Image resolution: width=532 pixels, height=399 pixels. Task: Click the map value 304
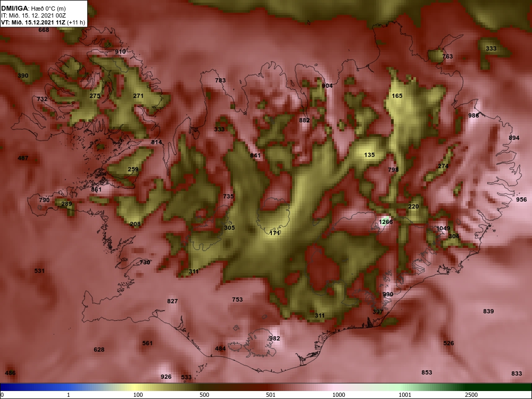454,236
